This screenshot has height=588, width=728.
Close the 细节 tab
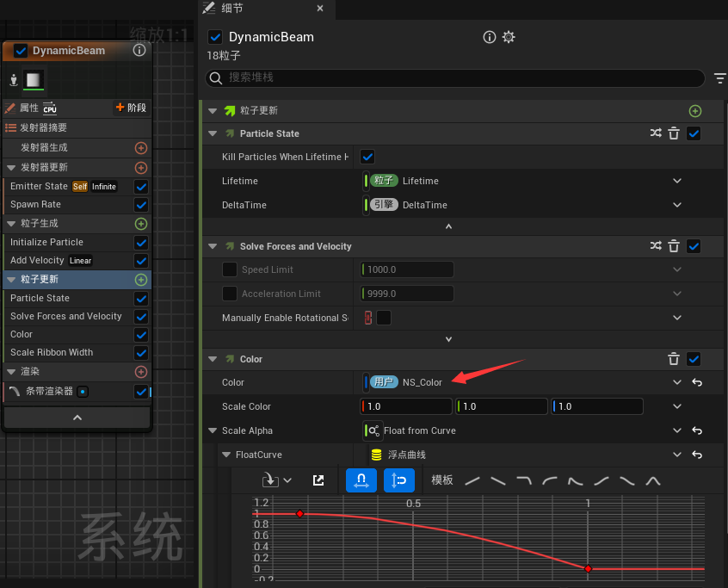pos(320,9)
